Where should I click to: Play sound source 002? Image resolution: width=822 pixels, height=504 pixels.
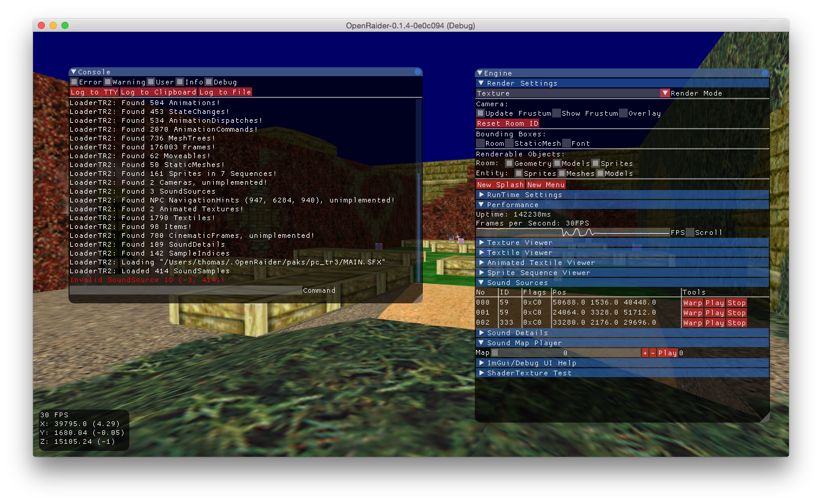coord(715,323)
